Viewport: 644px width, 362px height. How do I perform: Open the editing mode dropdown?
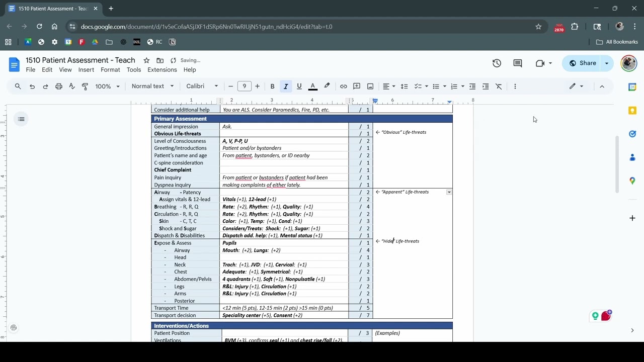[x=576, y=86]
